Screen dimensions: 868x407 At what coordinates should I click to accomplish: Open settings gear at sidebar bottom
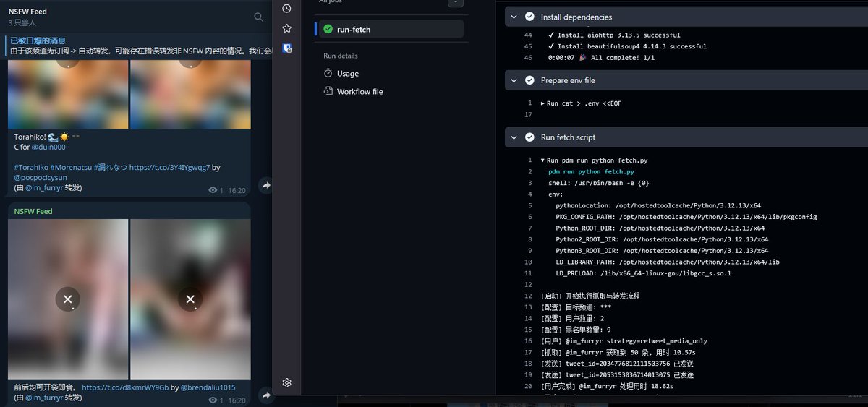pyautogui.click(x=286, y=382)
